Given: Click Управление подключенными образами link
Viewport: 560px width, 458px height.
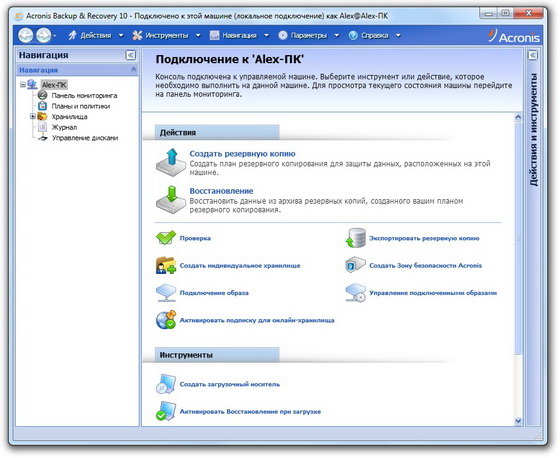Looking at the screenshot, I should pos(433,293).
